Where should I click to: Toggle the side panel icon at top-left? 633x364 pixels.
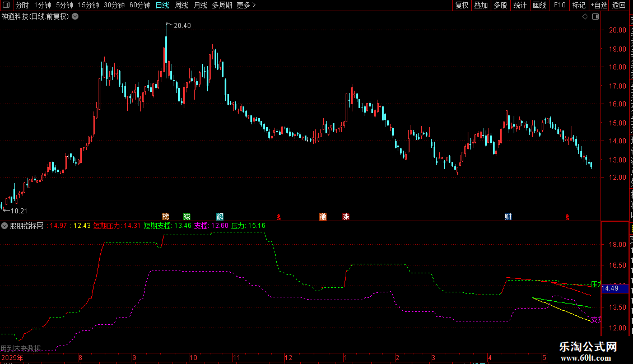click(6, 5)
